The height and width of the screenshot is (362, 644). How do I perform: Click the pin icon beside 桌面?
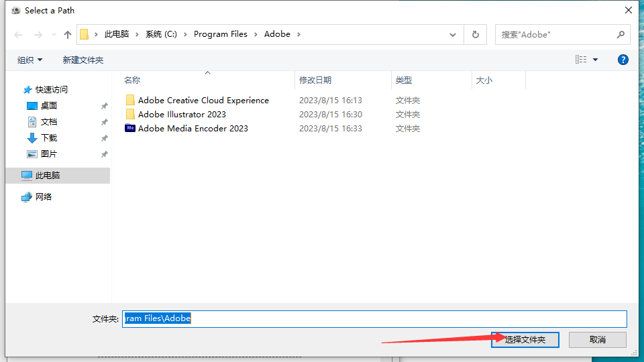pyautogui.click(x=105, y=106)
